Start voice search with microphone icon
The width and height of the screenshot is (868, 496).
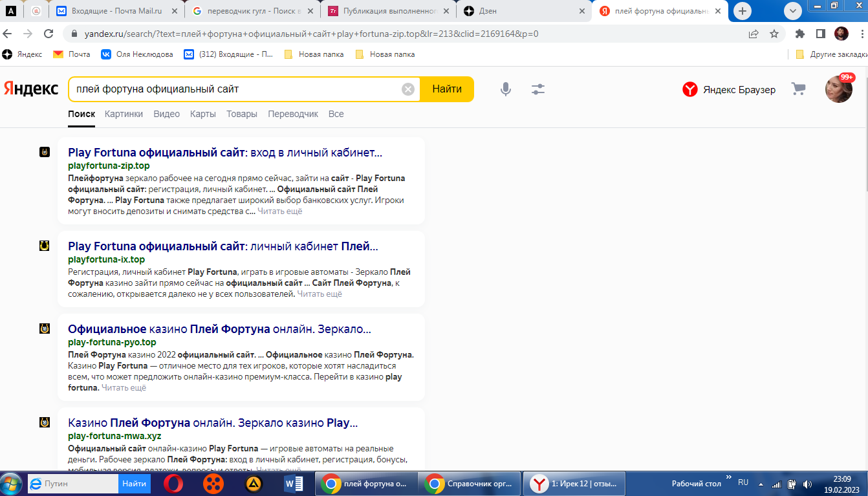coord(506,89)
